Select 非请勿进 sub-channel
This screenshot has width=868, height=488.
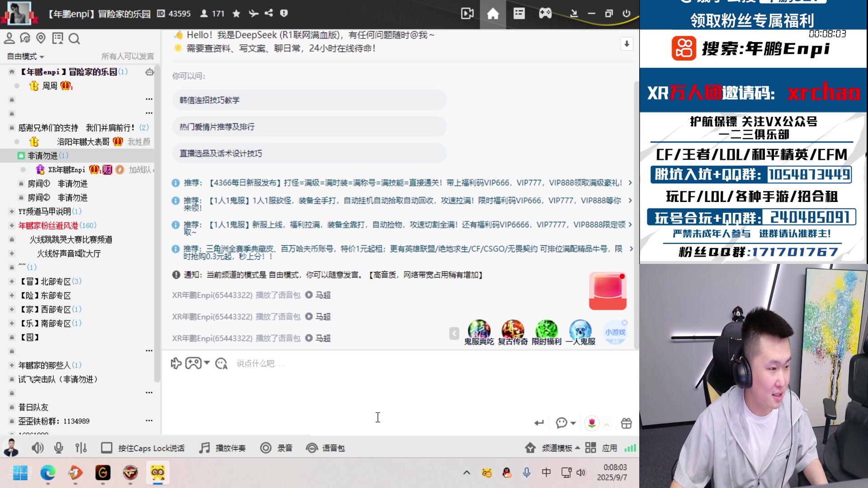pyautogui.click(x=77, y=155)
